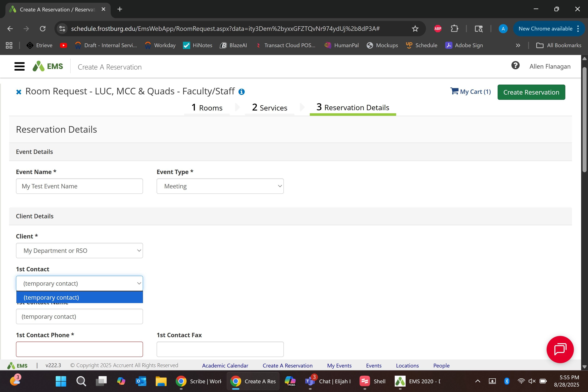Click the Create Reservation button

pos(531,92)
